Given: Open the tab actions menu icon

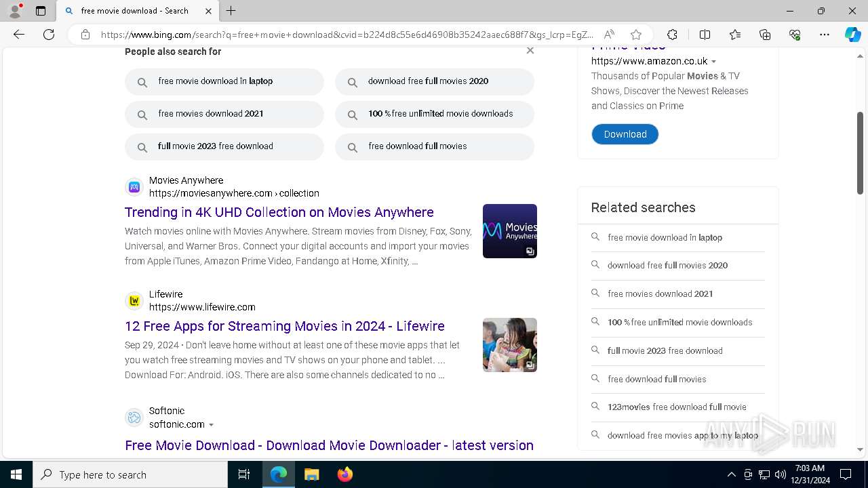Looking at the screenshot, I should coord(41,11).
